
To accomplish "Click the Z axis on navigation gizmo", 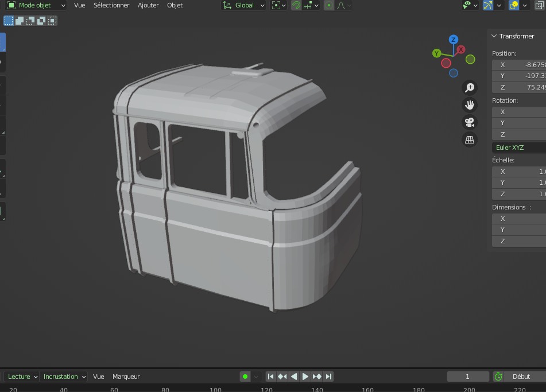I will click(x=454, y=40).
